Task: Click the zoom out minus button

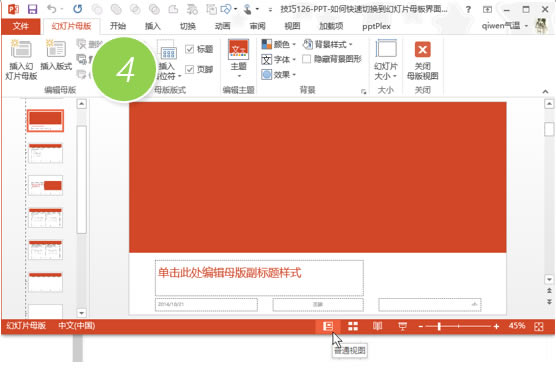Action: click(x=421, y=326)
